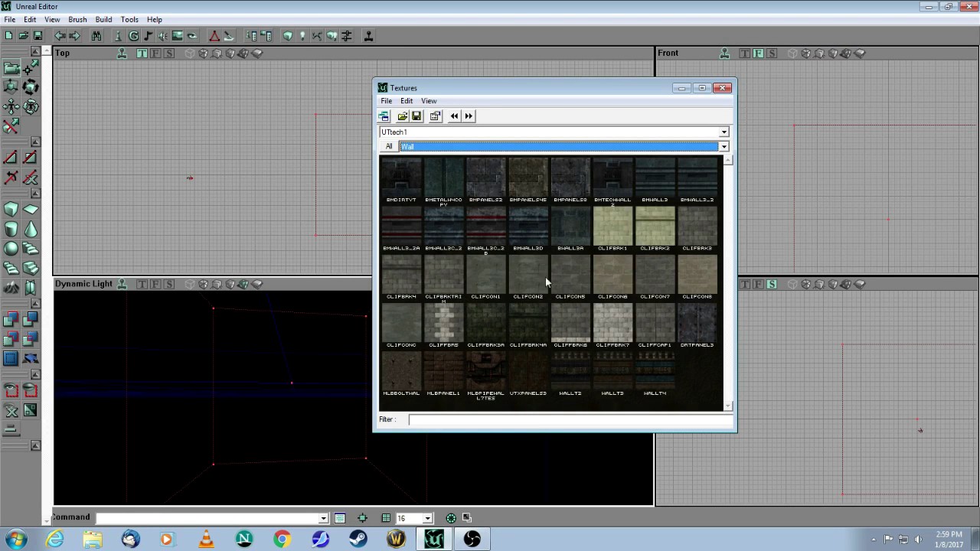
Task: Open the Build menu
Action: tap(103, 19)
